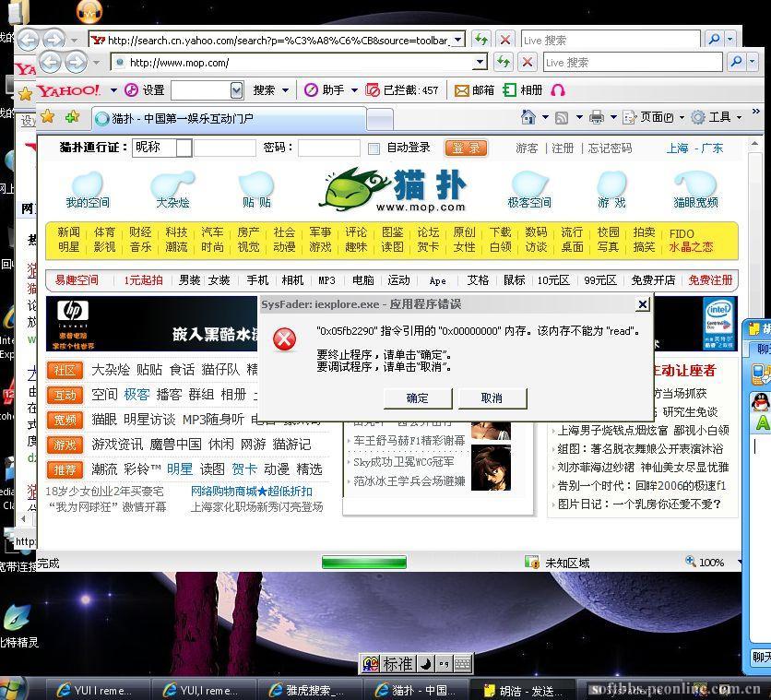Click the 猫扑 mop.com site logo
The width and height of the screenshot is (771, 700).
tap(392, 190)
